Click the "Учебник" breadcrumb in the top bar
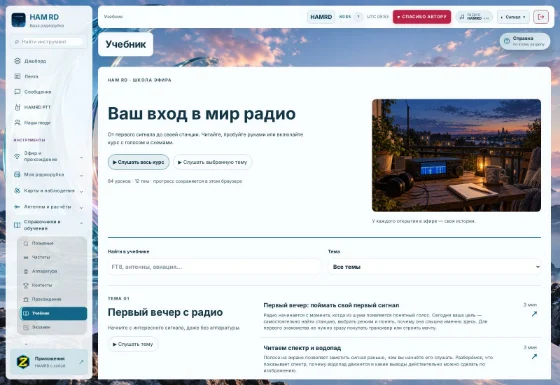 tap(113, 16)
